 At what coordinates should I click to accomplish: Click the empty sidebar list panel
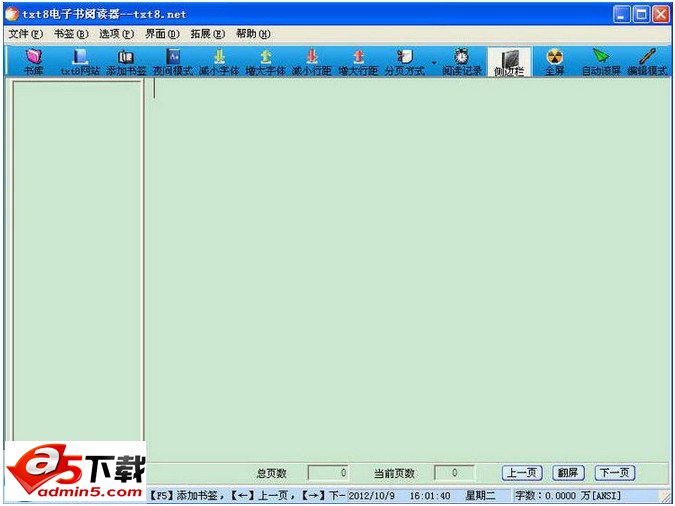click(78, 261)
